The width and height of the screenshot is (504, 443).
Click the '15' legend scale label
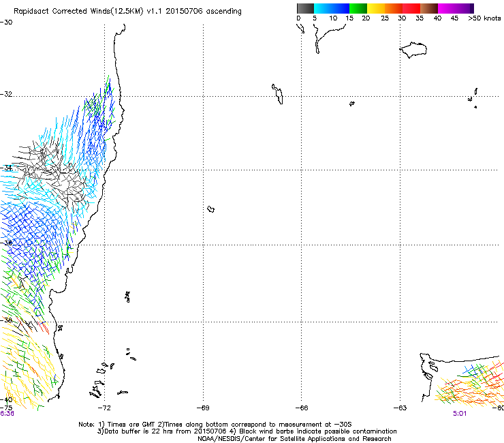point(349,18)
